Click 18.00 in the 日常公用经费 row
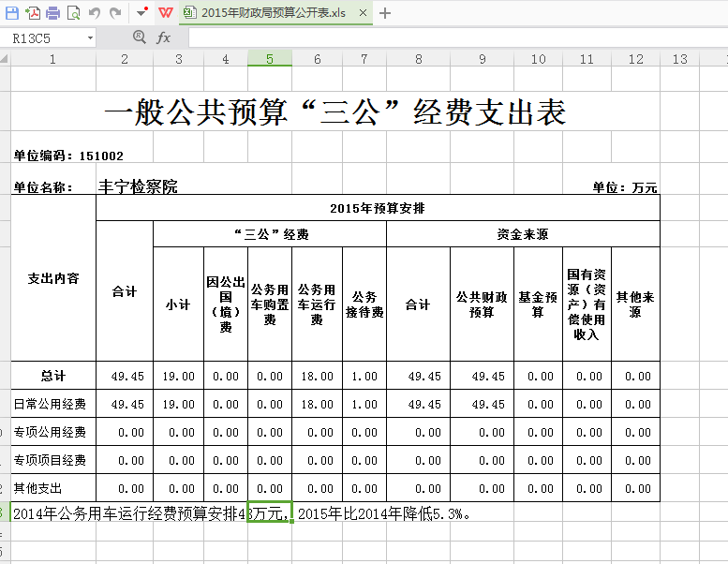The height and width of the screenshot is (564, 728). pos(317,404)
